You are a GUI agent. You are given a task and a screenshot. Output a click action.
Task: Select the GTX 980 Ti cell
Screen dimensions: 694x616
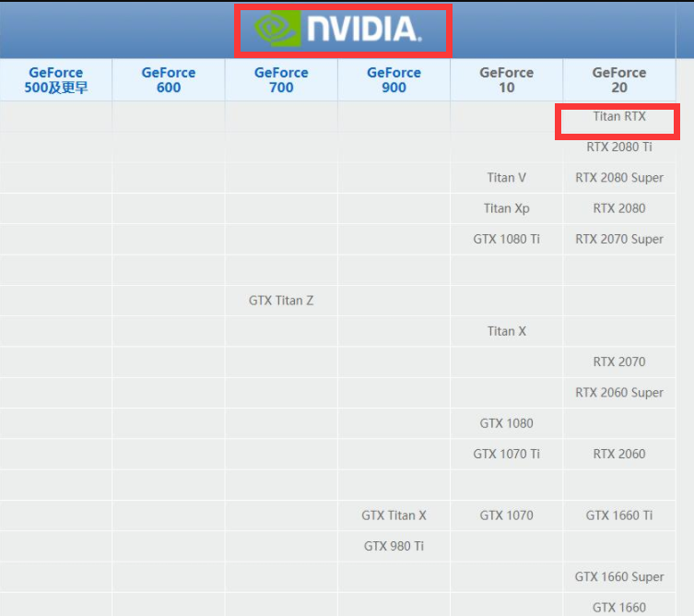pos(394,546)
